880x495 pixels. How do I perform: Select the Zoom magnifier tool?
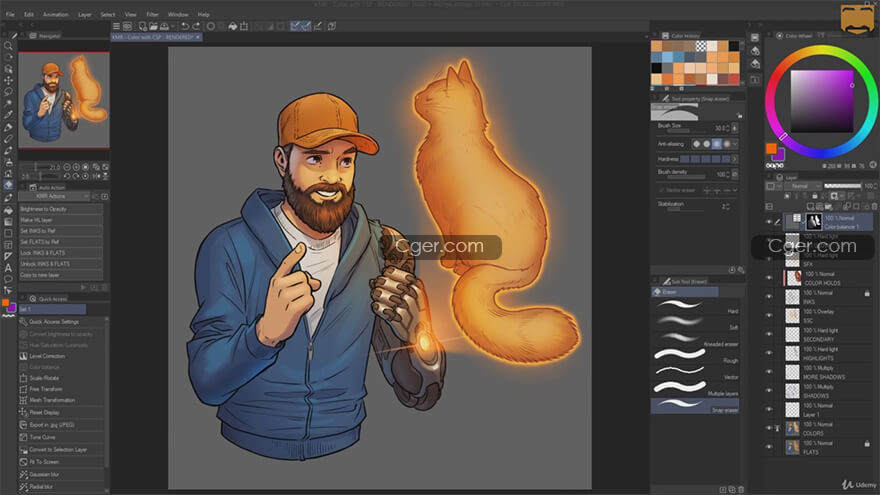(8, 46)
